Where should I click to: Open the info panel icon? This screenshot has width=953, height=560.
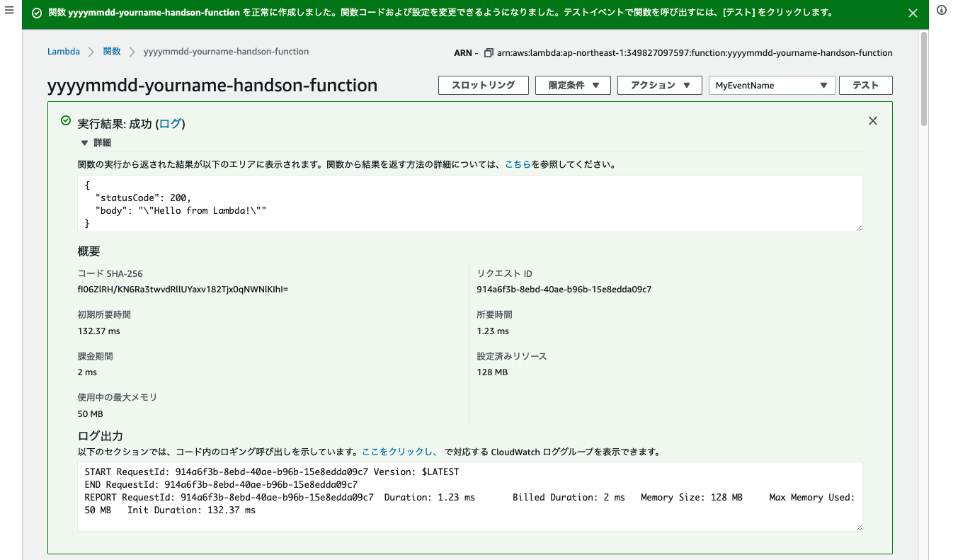click(x=942, y=10)
